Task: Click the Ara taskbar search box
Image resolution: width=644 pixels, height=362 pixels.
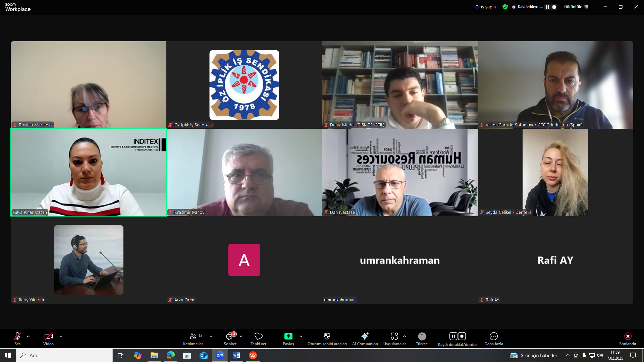Action: [x=64, y=355]
